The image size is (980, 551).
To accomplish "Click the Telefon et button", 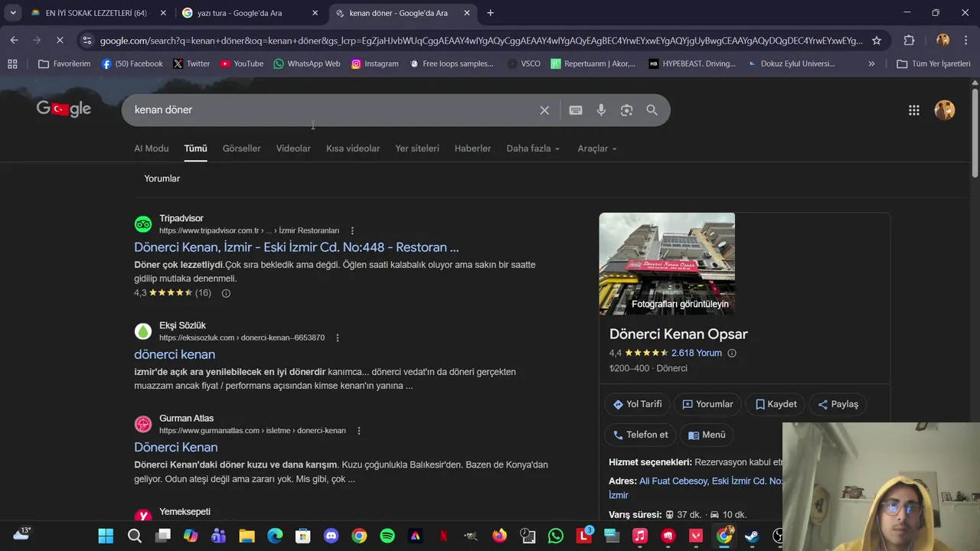I will coord(640,435).
